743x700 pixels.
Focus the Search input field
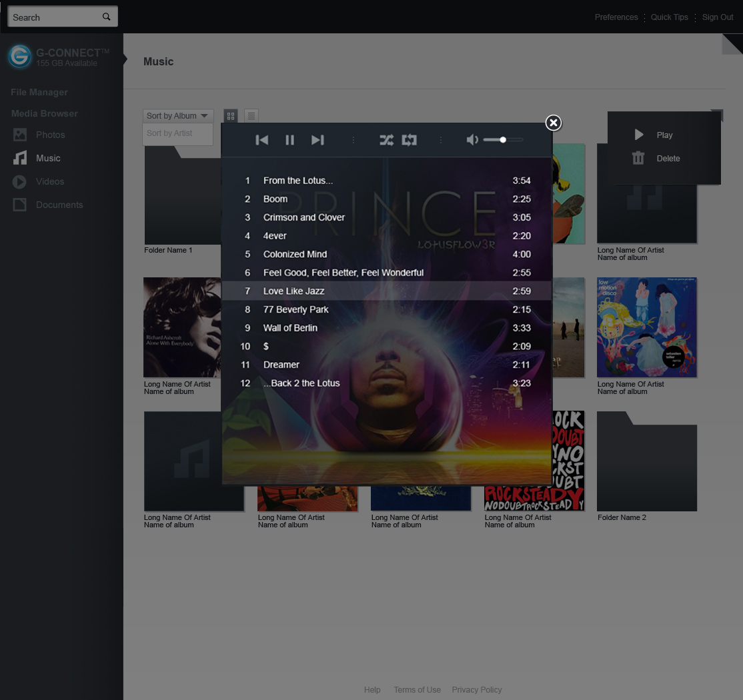pyautogui.click(x=63, y=17)
